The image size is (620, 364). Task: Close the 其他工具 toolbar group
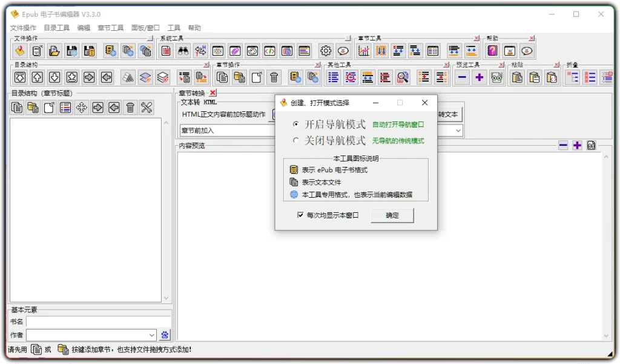446,64
